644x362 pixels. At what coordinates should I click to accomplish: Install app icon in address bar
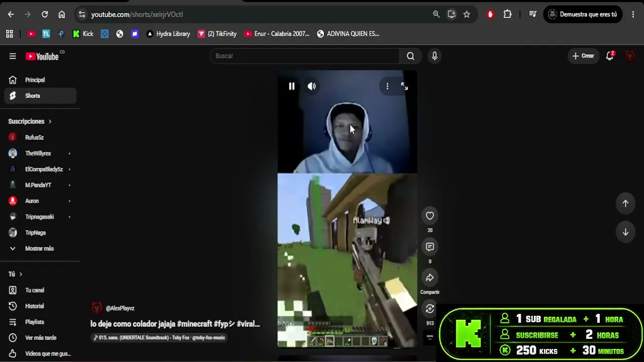(x=451, y=15)
